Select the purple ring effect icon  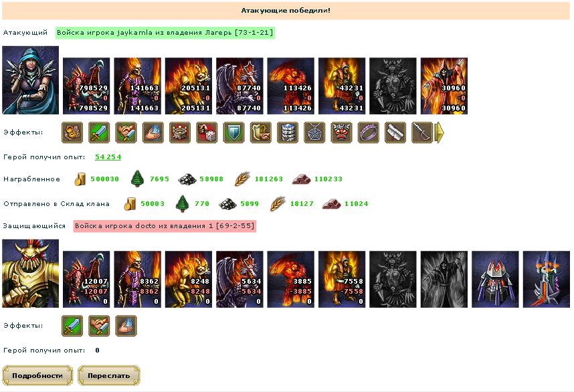(x=368, y=132)
